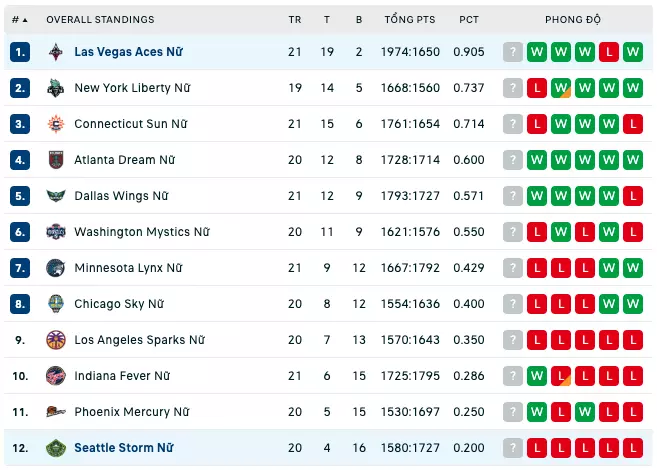
Task: Click the Las Vegas Aces team logo
Action: pyautogui.click(x=56, y=52)
